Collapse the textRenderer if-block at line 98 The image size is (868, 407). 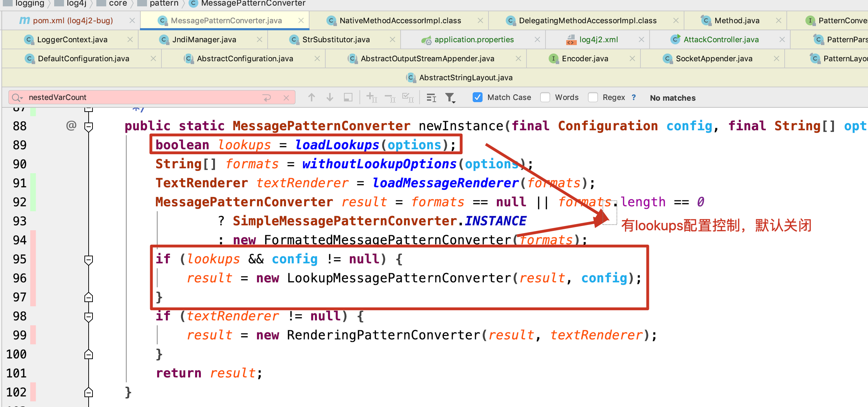point(89,317)
